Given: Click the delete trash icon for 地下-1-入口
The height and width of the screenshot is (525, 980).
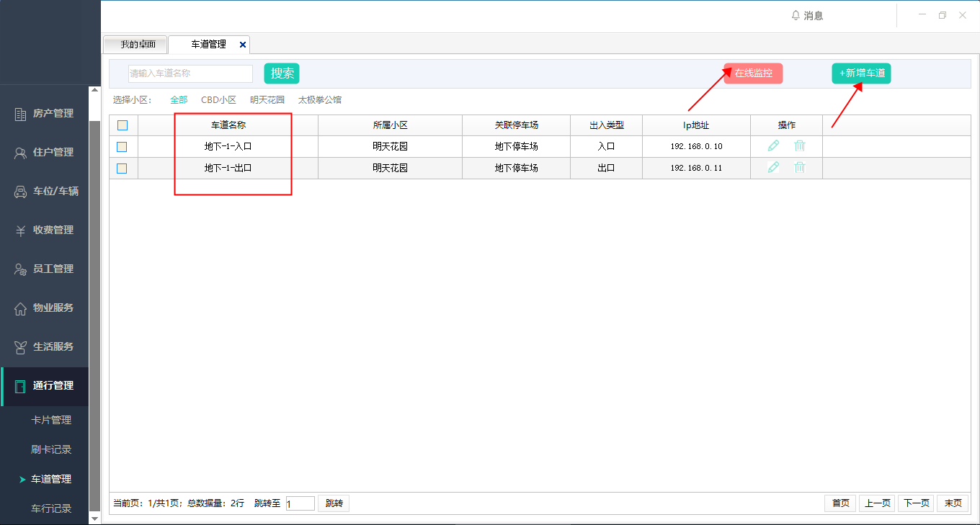Looking at the screenshot, I should tap(799, 145).
